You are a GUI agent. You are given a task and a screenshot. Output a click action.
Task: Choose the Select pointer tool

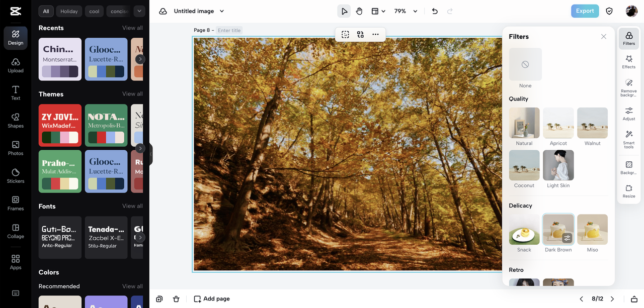[344, 11]
